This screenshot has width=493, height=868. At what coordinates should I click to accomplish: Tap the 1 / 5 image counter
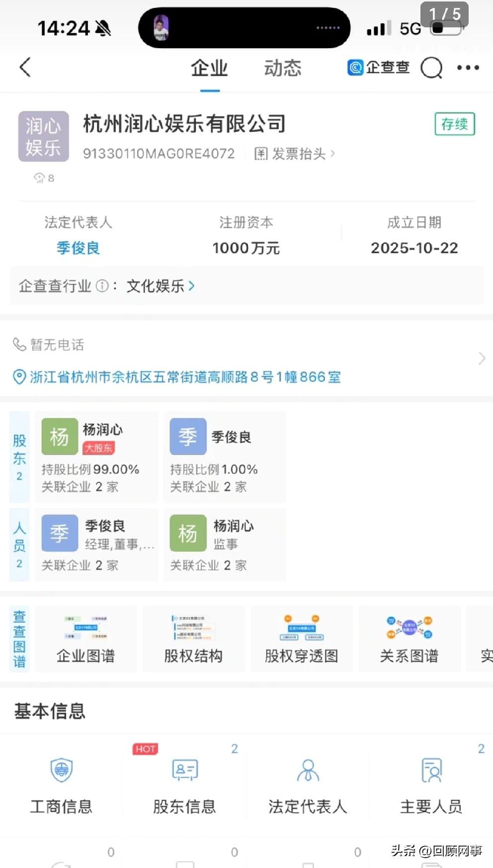(445, 14)
